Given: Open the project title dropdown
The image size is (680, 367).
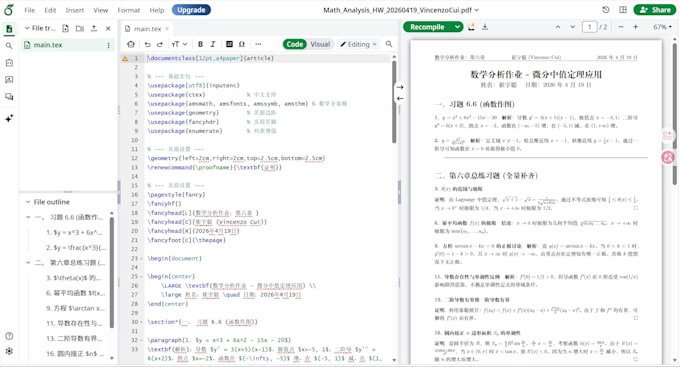Looking at the screenshot, I should click(x=401, y=10).
